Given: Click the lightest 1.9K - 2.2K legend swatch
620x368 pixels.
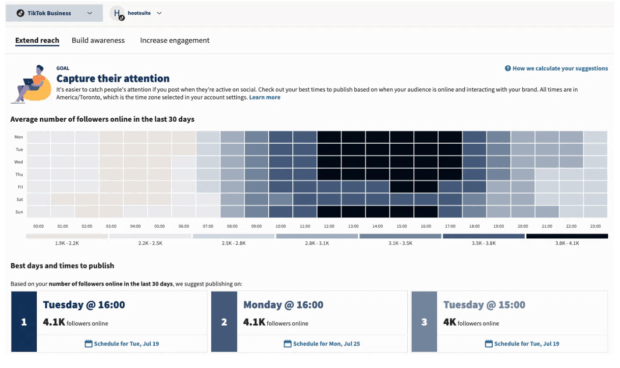Looking at the screenshot, I should click(67, 236).
